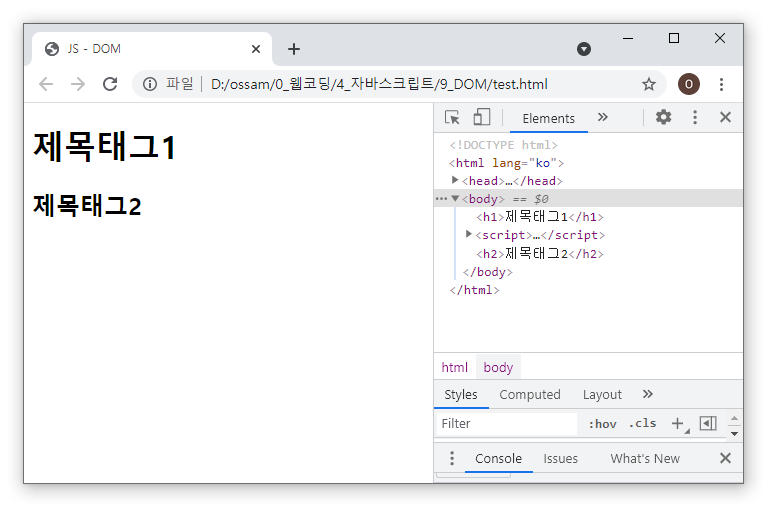Reload the test.html page

coord(110,84)
